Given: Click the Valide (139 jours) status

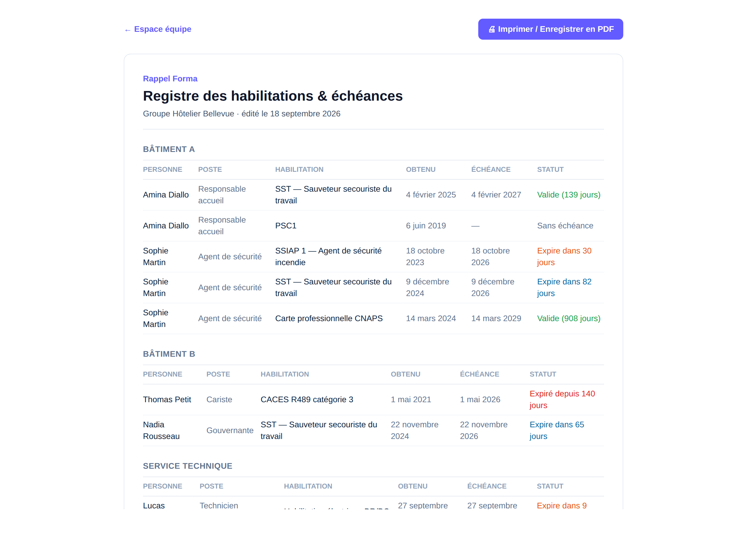Looking at the screenshot, I should (569, 195).
